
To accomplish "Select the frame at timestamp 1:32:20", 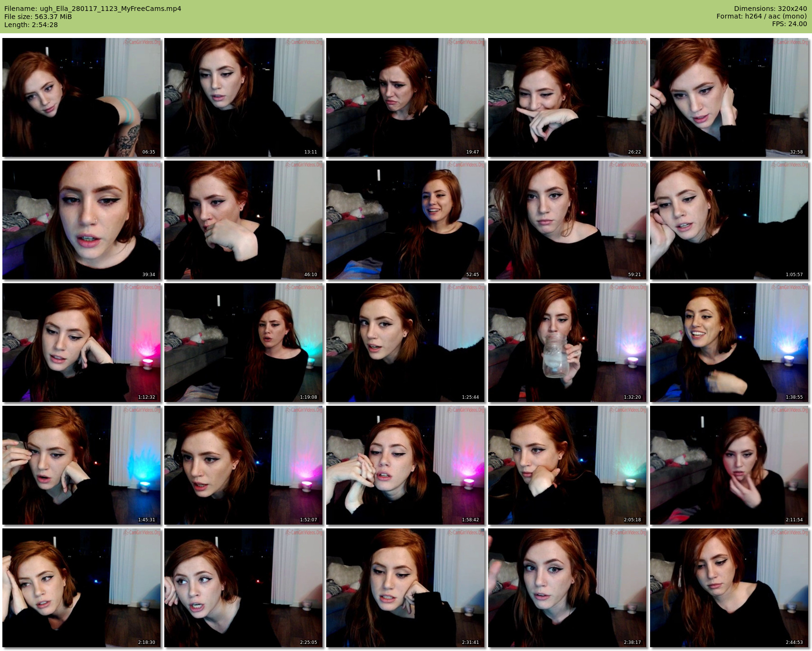I will coord(567,343).
